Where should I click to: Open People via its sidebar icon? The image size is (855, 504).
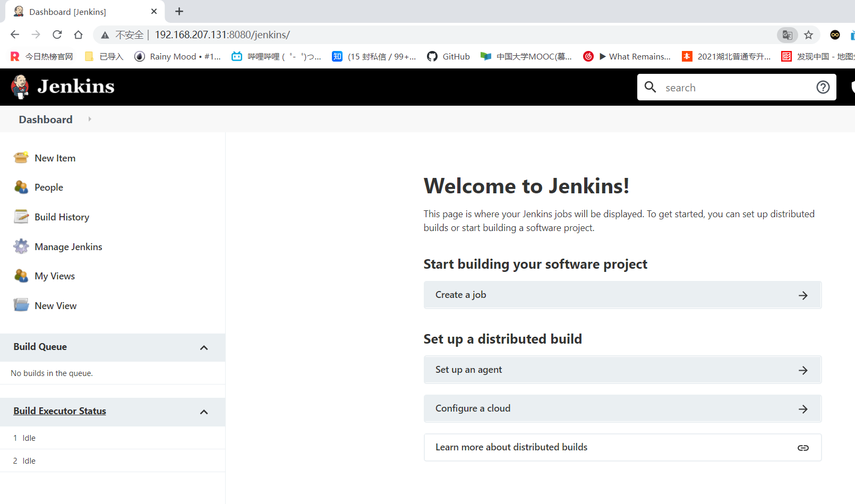tap(21, 187)
